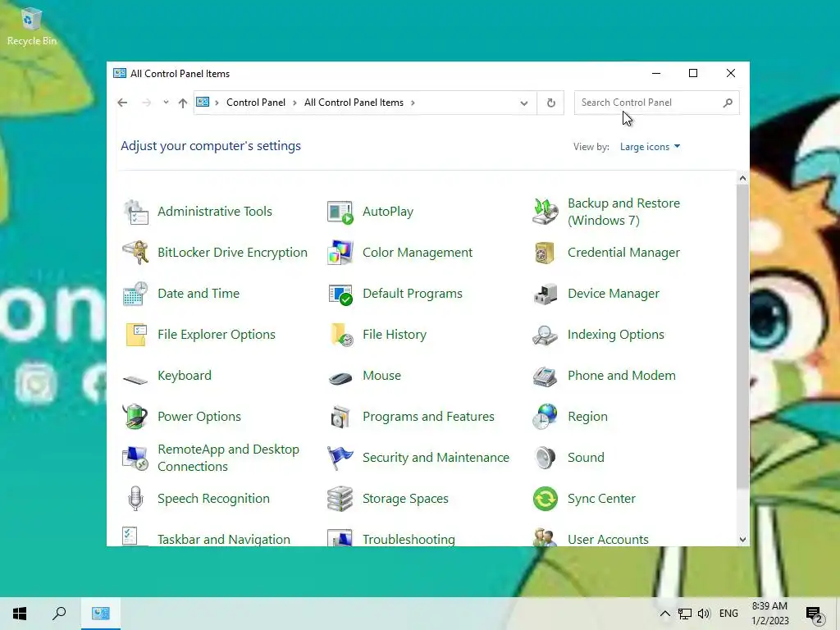Open the Indexing Options icon
This screenshot has width=840, height=630.
point(546,335)
